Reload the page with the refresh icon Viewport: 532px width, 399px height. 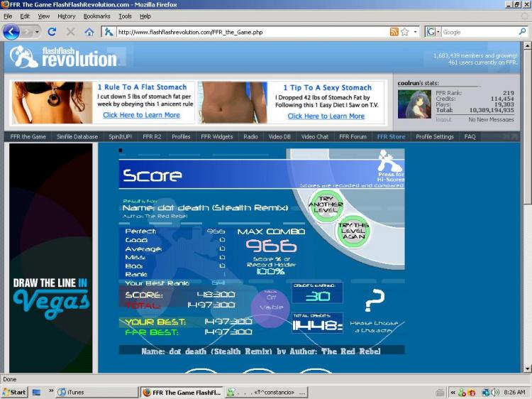pos(52,32)
